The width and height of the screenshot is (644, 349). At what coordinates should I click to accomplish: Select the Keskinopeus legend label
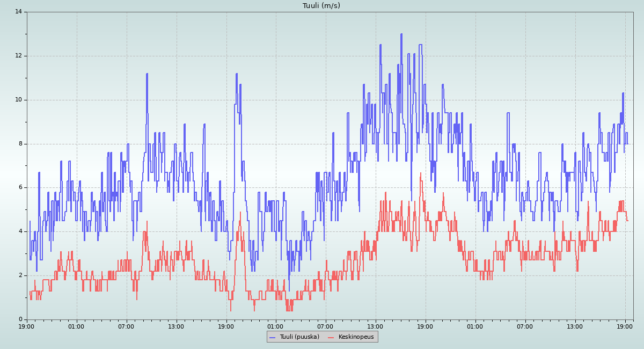(x=356, y=337)
